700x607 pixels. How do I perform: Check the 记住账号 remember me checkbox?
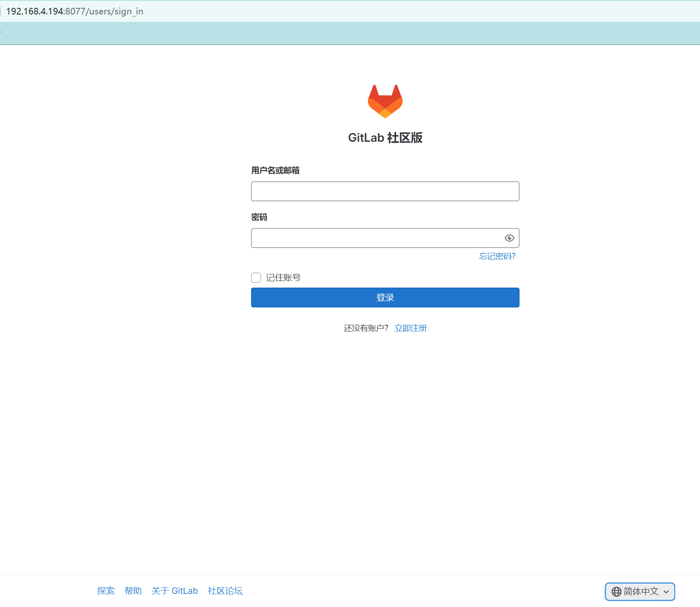256,278
